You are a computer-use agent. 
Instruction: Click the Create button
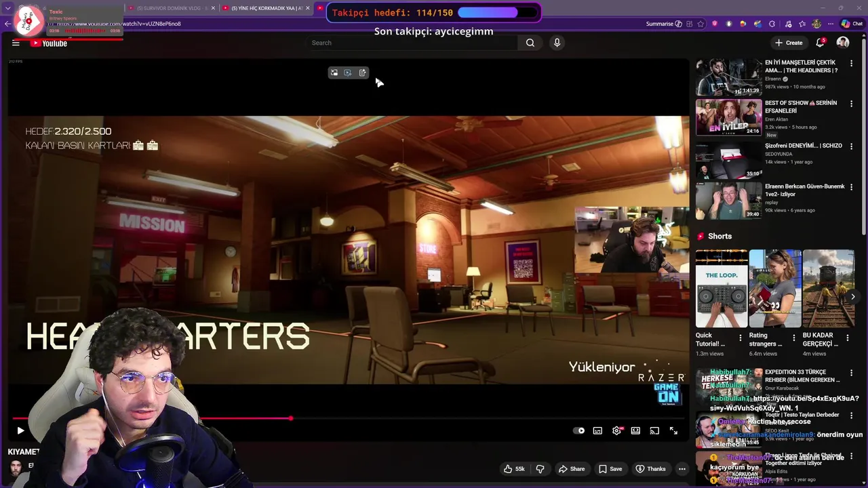click(x=789, y=43)
